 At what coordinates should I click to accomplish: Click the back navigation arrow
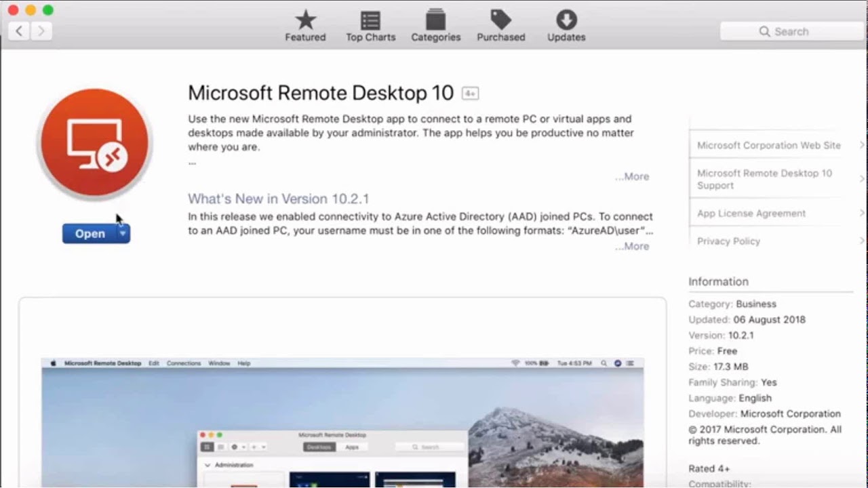pos(19,30)
